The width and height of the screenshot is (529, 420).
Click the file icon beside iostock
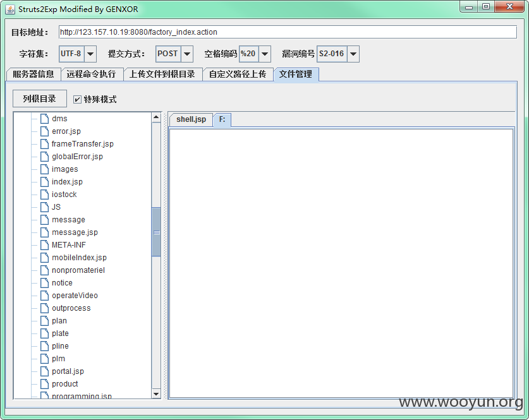pyautogui.click(x=44, y=195)
